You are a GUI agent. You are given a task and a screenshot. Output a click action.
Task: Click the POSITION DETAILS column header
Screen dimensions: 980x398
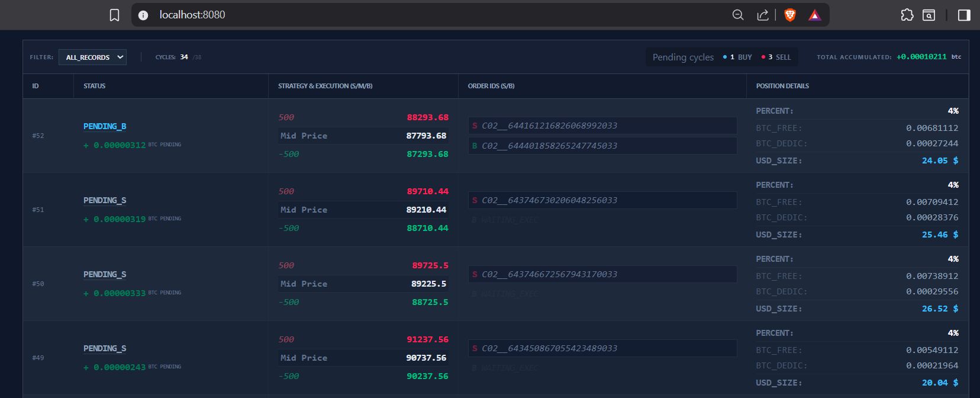(x=782, y=86)
